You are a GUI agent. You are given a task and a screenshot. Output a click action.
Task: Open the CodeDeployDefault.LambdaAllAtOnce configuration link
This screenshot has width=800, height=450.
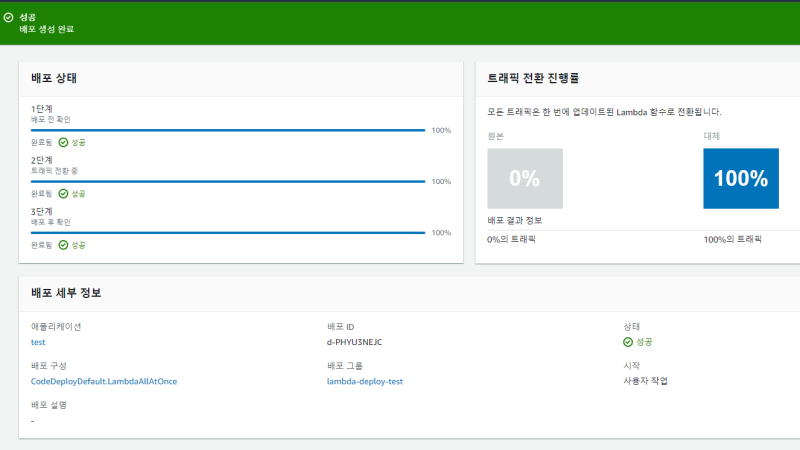tap(104, 381)
